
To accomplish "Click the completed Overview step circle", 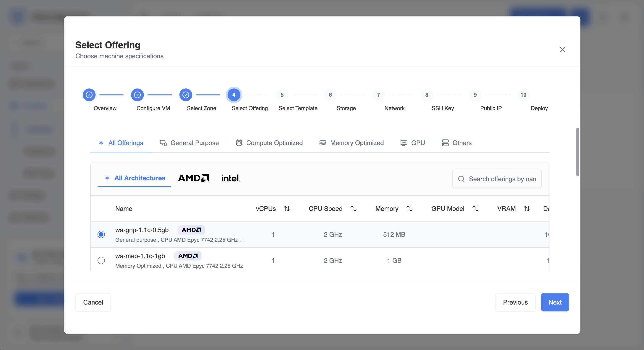I will coord(89,95).
